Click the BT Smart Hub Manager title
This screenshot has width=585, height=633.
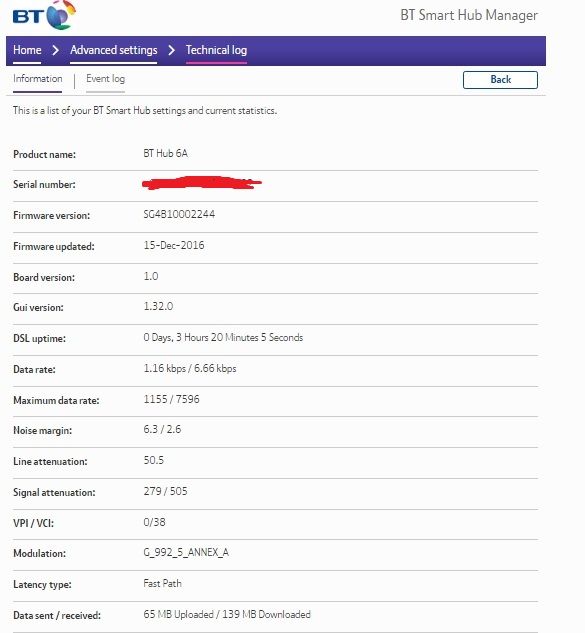point(469,15)
